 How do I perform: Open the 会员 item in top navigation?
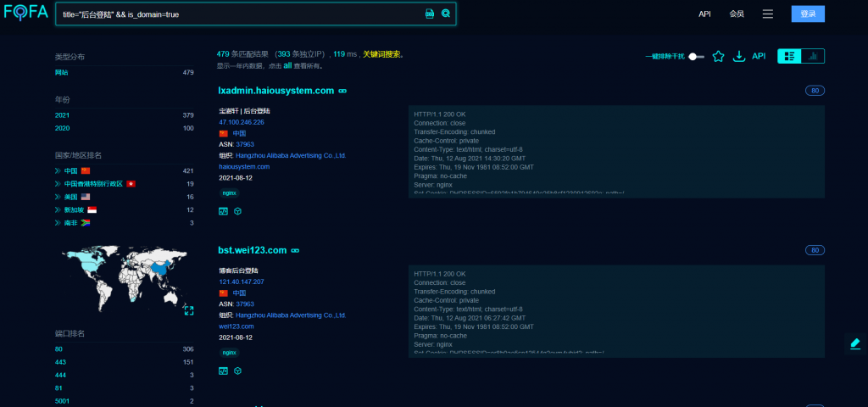tap(737, 14)
